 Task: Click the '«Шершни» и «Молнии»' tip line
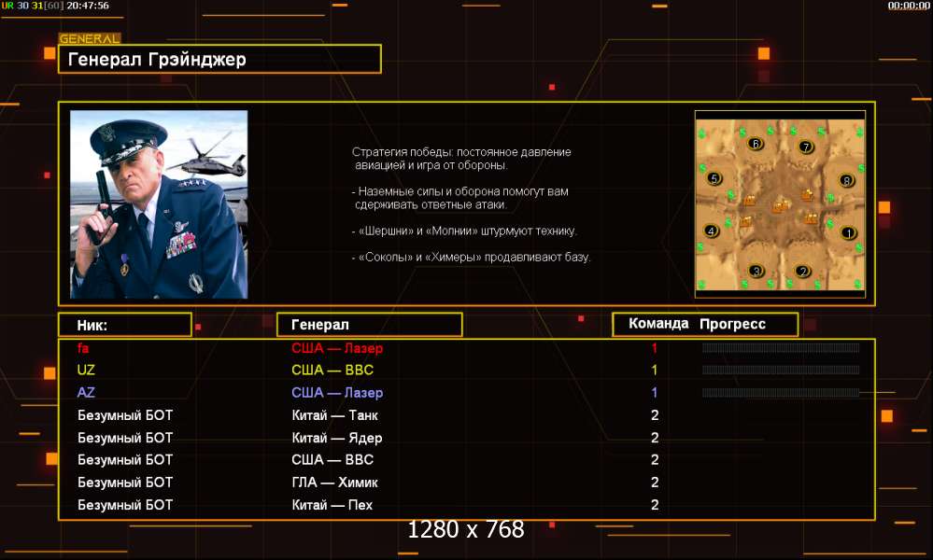[464, 231]
